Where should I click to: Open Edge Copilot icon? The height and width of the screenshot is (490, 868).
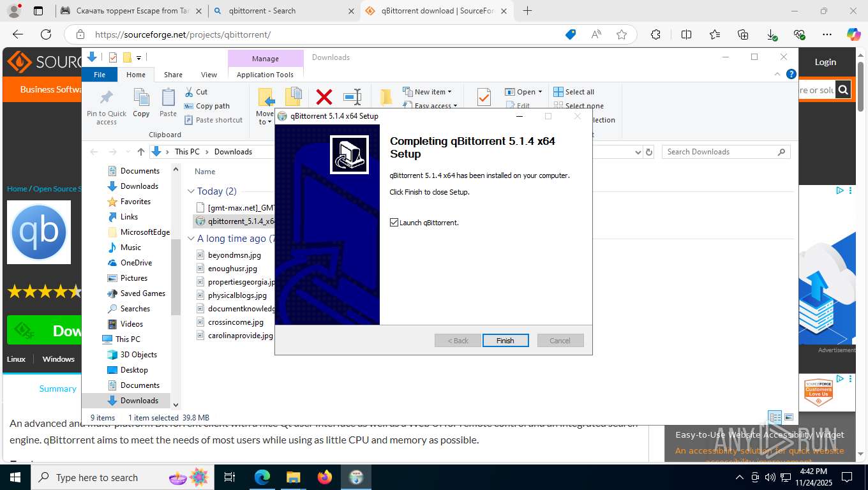tap(853, 34)
